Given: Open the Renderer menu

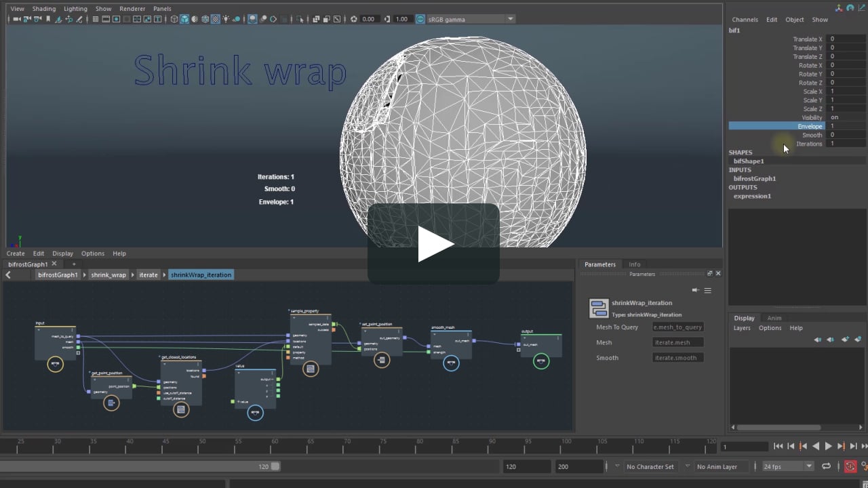Looking at the screenshot, I should tap(132, 9).
